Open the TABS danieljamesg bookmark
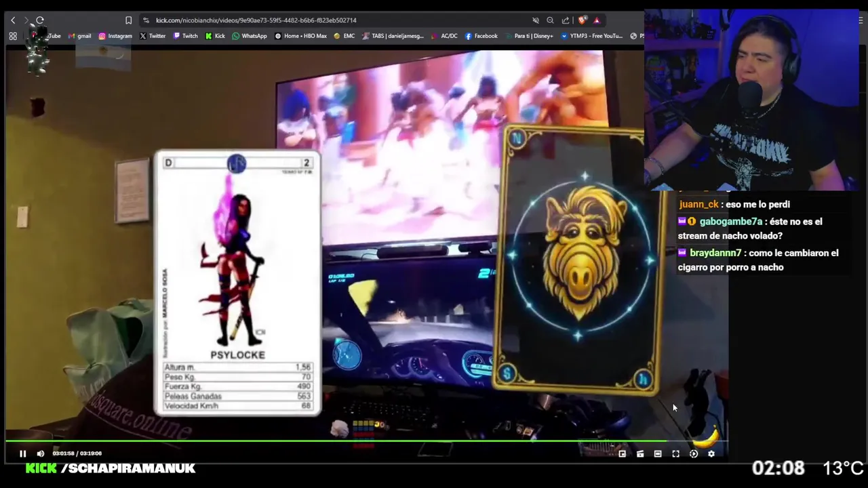 [393, 36]
